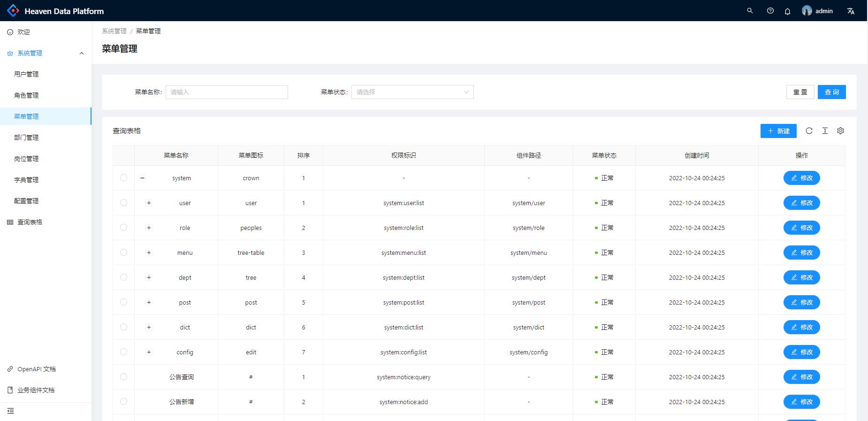Click 修改 button for post row

tap(801, 302)
